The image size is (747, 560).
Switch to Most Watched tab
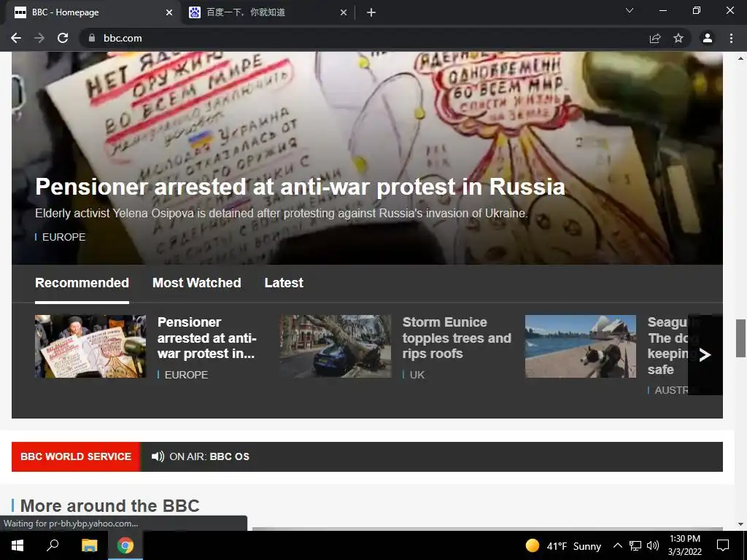point(197,283)
